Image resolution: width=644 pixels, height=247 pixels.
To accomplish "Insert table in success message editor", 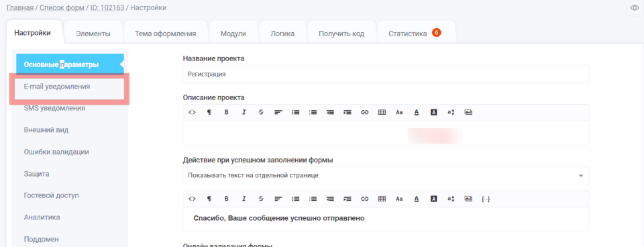I will point(382,199).
